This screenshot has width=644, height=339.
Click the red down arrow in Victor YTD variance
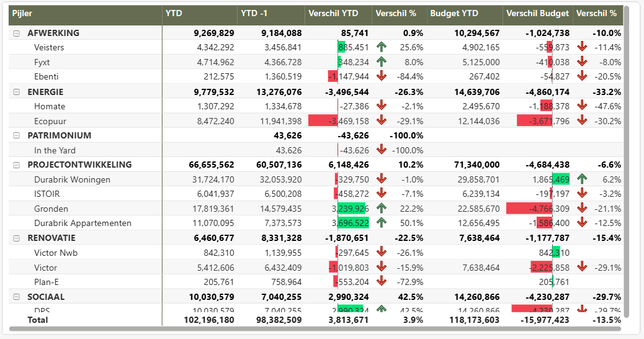pyautogui.click(x=381, y=267)
